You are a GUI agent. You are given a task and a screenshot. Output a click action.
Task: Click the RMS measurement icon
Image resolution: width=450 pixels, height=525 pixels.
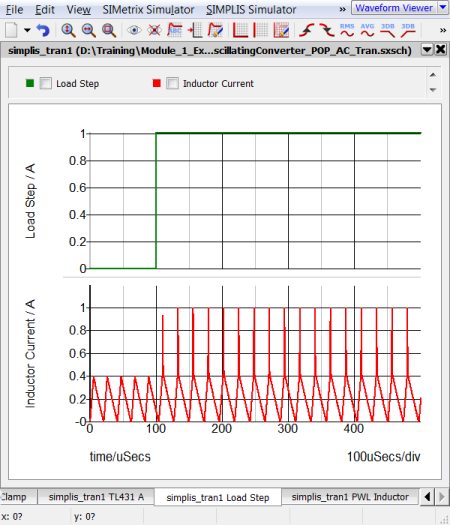coord(347,30)
